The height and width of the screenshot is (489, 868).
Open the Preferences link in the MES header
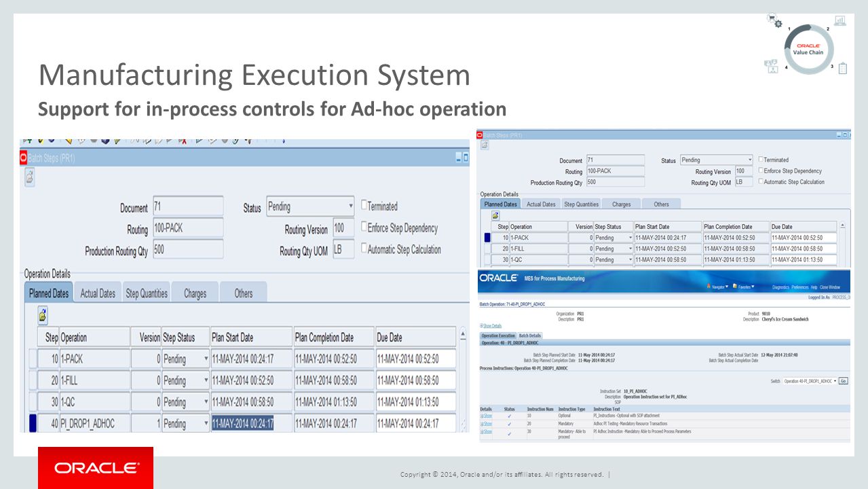coord(799,287)
